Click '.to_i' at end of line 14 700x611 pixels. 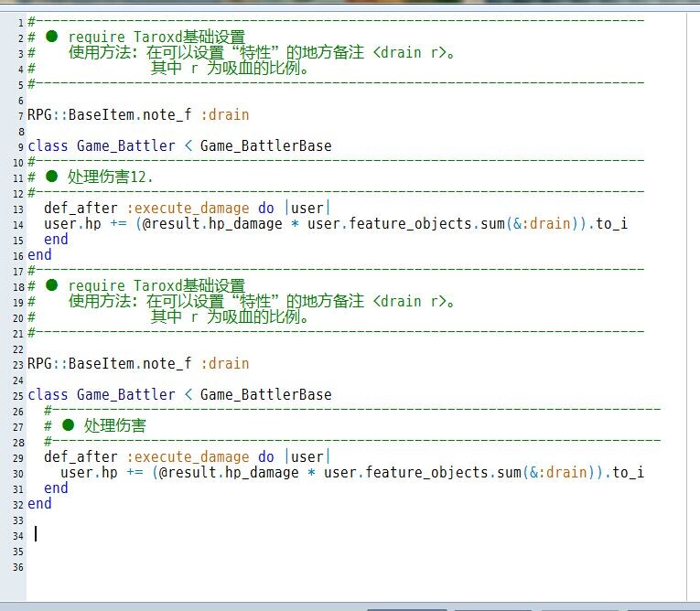(x=608, y=223)
